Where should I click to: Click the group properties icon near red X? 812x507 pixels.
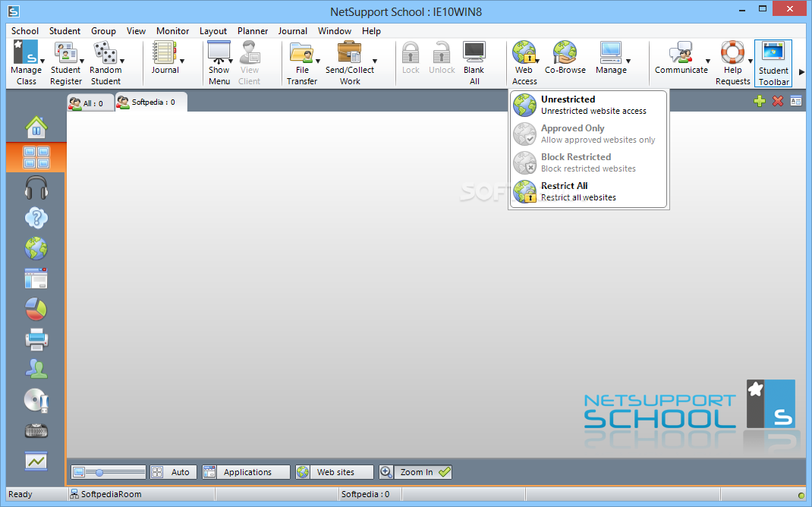[x=796, y=101]
